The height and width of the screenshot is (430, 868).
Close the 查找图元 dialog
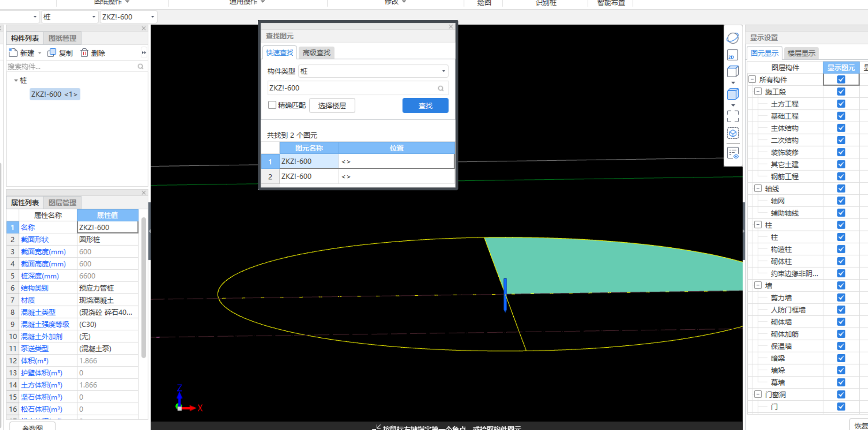point(451,27)
